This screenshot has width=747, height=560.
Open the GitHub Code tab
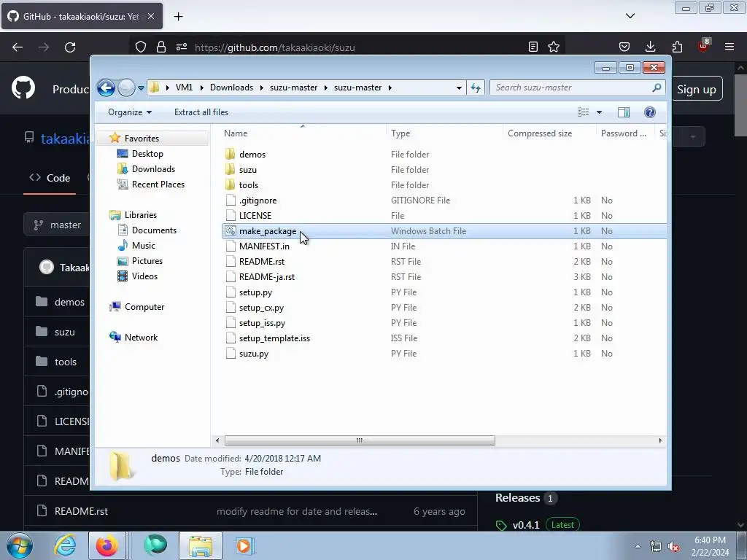50,178
